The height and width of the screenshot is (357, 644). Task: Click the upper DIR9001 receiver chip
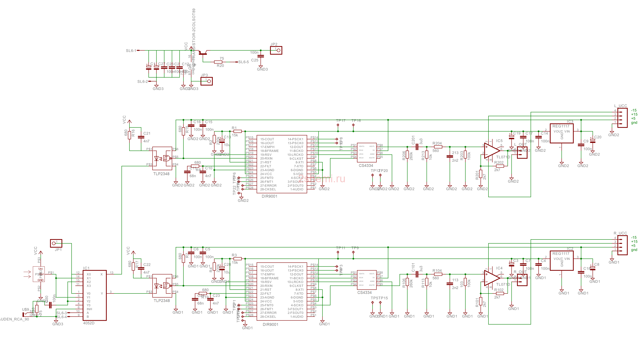click(282, 164)
